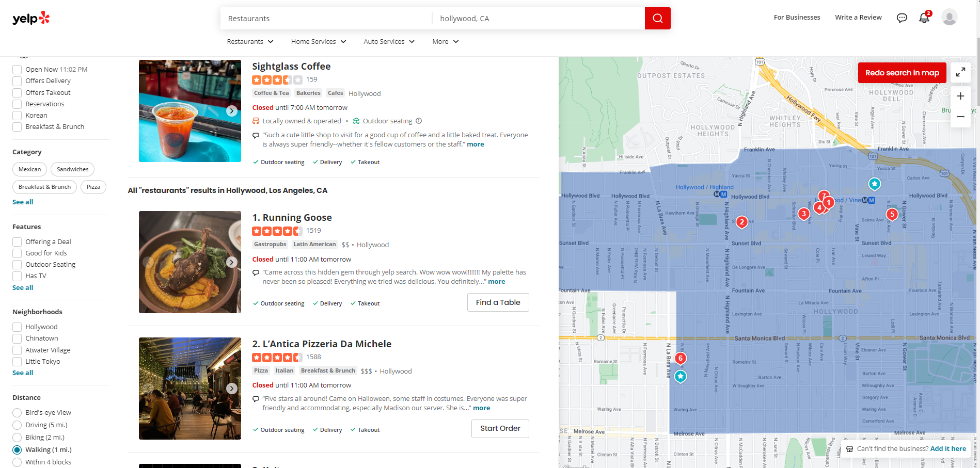This screenshot has height=468, width=980.
Task: Click map pin number 3
Action: click(x=803, y=214)
